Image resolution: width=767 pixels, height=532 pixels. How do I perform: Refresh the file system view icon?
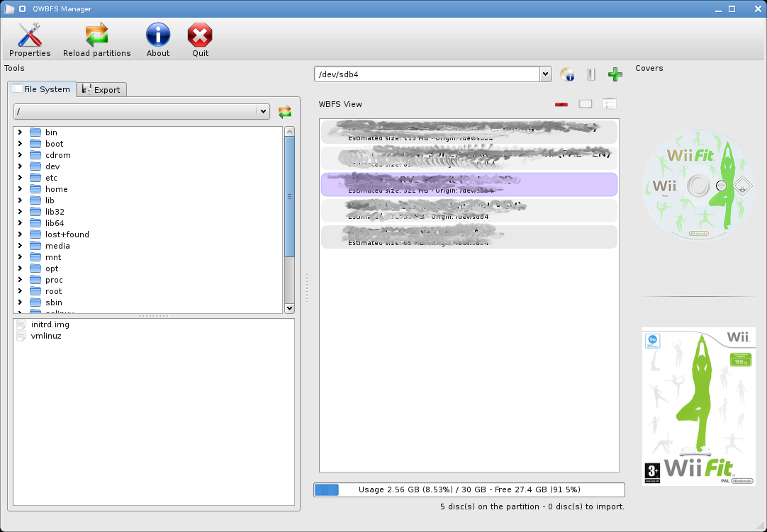[x=285, y=111]
